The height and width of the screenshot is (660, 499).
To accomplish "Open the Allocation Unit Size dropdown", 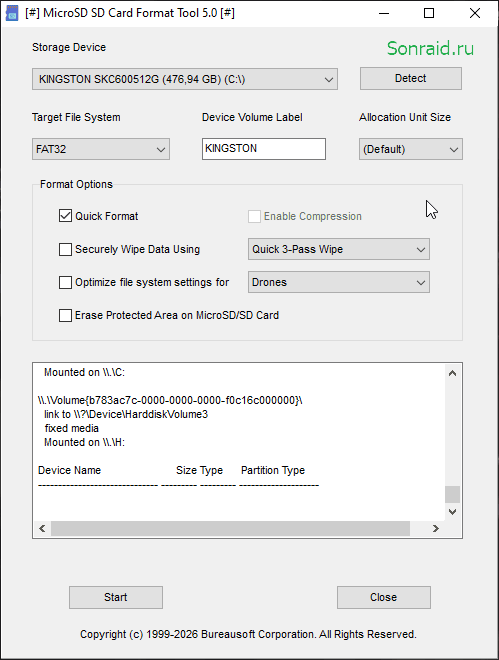I will [x=411, y=149].
